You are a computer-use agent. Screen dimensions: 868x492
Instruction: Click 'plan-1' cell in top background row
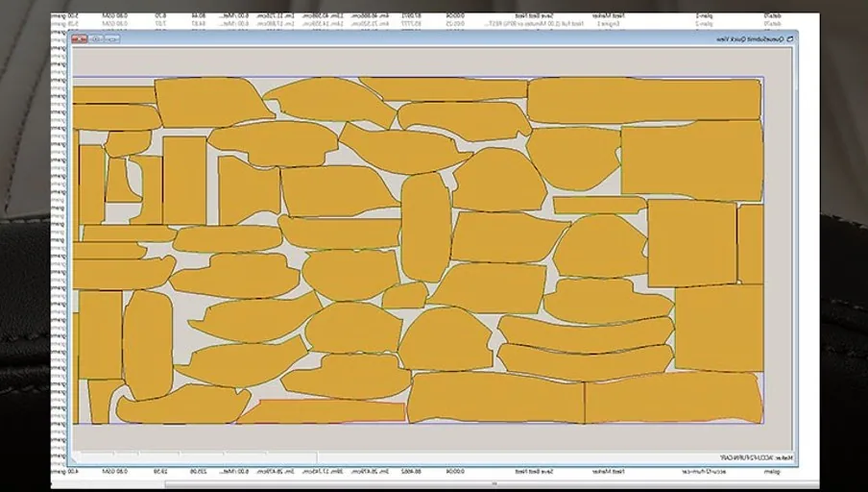[705, 16]
